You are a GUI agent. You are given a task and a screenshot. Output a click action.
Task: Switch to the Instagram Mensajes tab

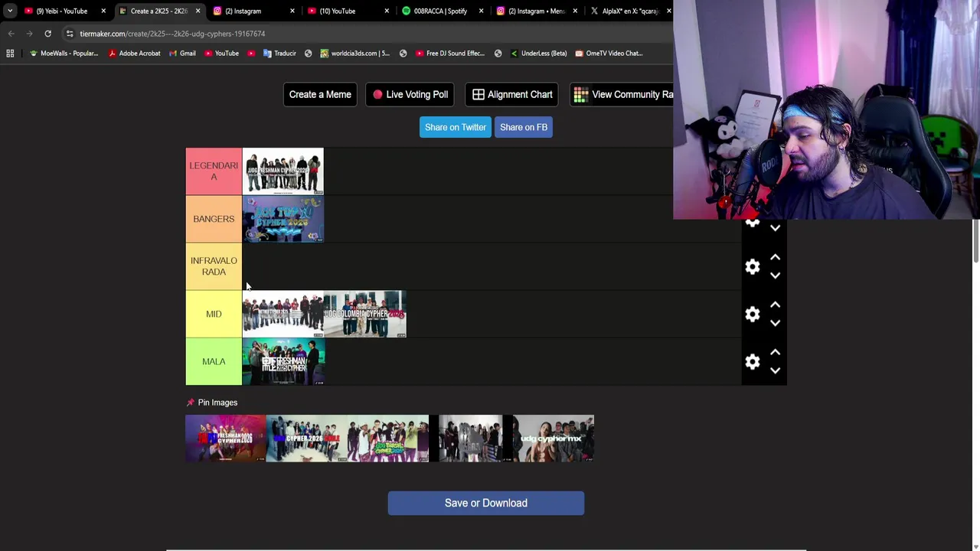(536, 11)
